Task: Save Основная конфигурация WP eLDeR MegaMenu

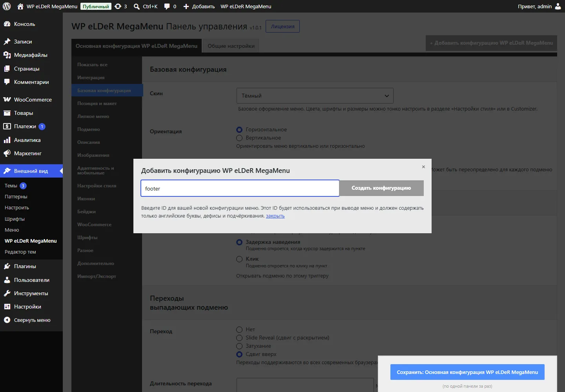Action: 467,372
